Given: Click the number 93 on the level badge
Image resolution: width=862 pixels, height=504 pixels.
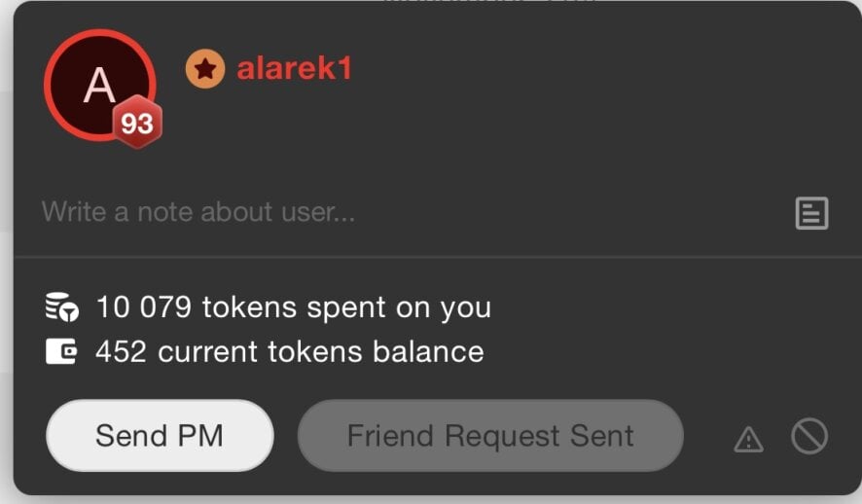Looking at the screenshot, I should click(x=137, y=124).
